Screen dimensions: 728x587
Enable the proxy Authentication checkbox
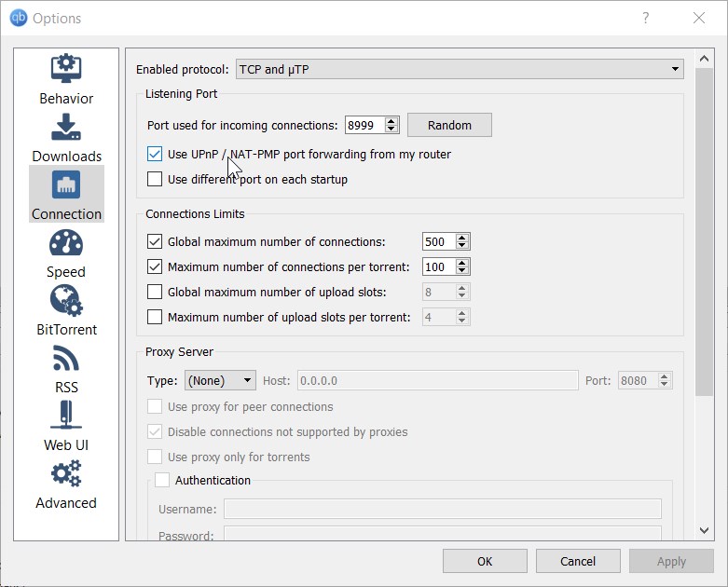click(162, 479)
